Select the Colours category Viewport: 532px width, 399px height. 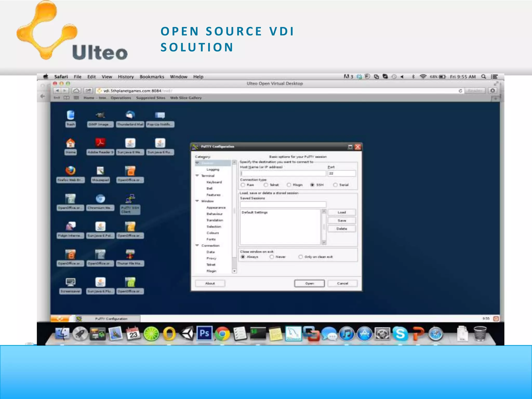(x=213, y=233)
